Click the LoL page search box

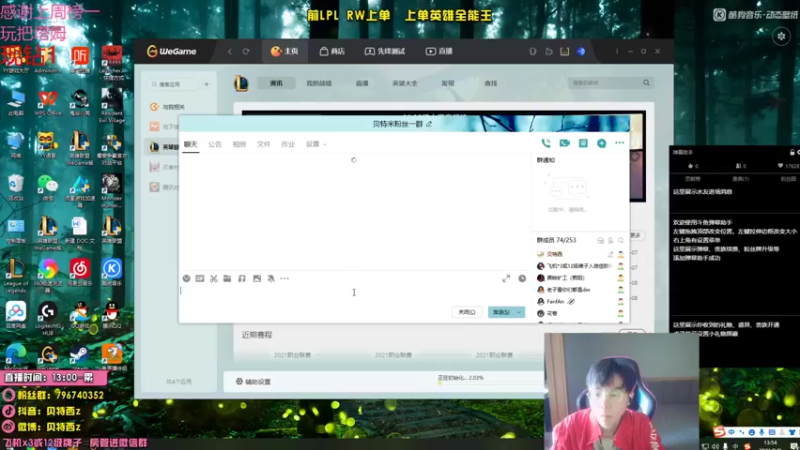[x=611, y=83]
